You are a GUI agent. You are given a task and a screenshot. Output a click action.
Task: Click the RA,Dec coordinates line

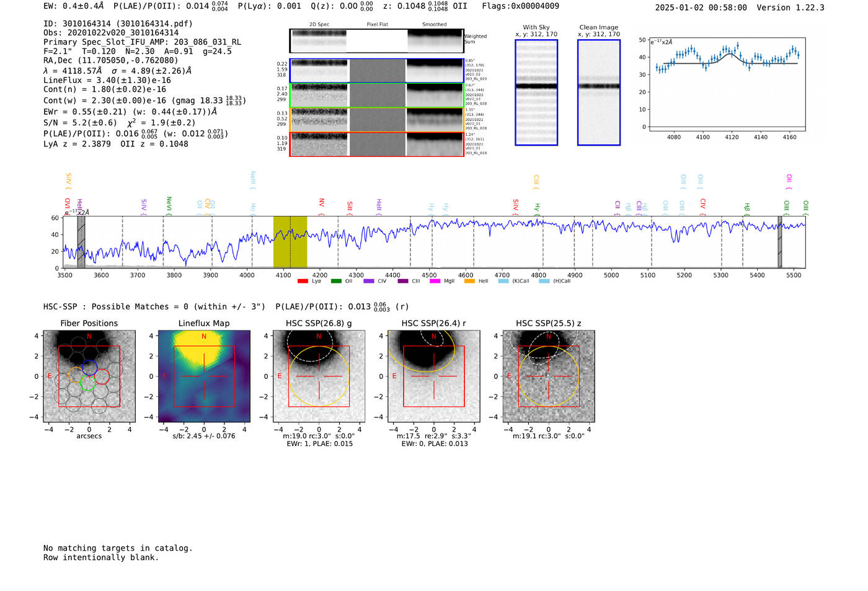point(111,60)
